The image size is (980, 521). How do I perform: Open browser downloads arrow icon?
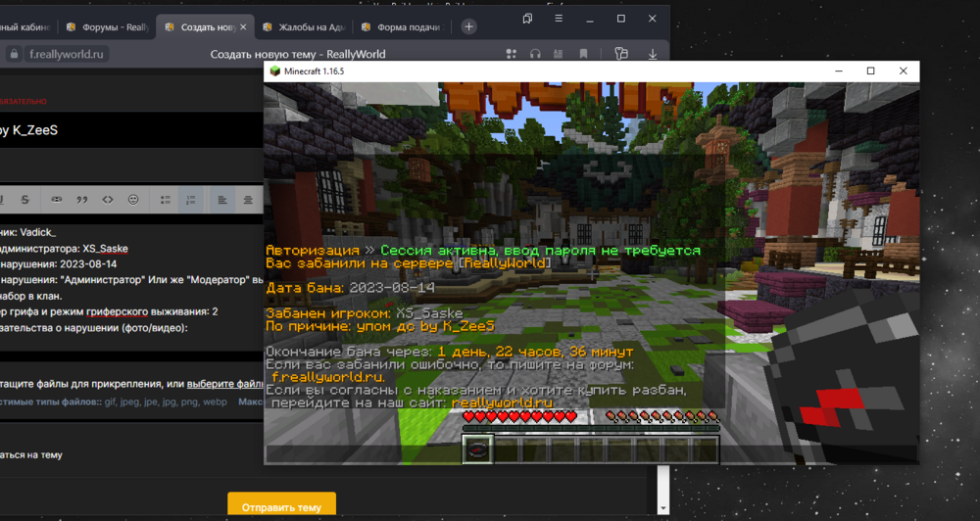653,54
